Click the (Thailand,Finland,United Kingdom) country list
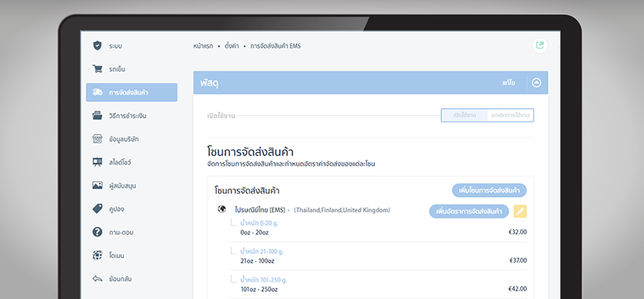The height and width of the screenshot is (299, 644). tap(342, 210)
